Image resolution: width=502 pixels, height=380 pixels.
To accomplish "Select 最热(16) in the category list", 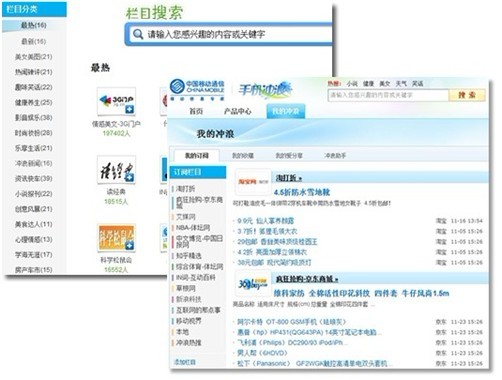I will (34, 25).
